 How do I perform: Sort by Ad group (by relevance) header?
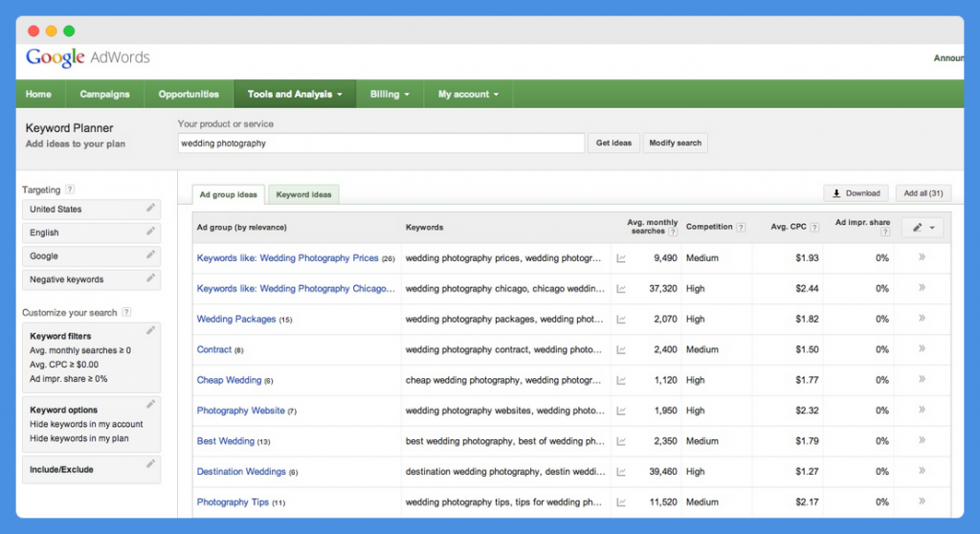click(242, 228)
